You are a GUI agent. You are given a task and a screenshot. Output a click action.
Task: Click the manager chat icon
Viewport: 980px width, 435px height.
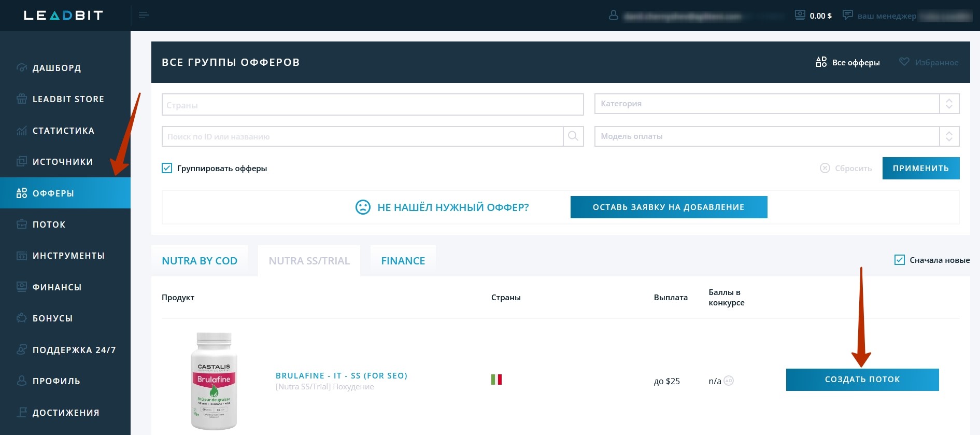848,15
